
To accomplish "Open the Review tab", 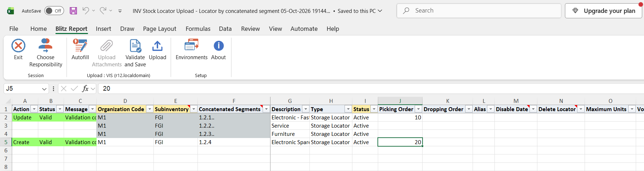I will (x=250, y=29).
